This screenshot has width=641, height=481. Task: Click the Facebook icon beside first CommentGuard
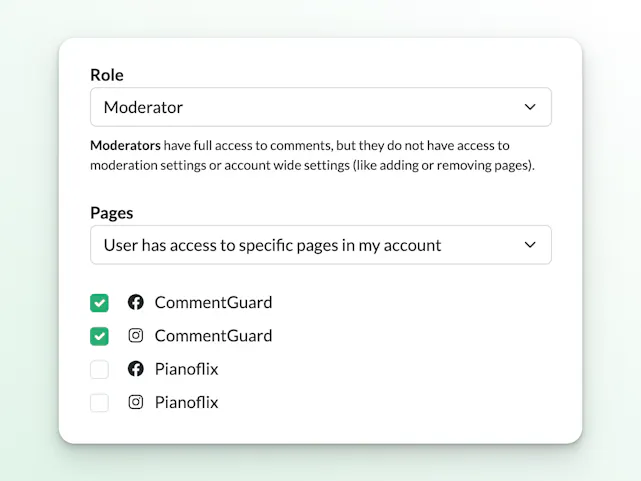click(136, 302)
